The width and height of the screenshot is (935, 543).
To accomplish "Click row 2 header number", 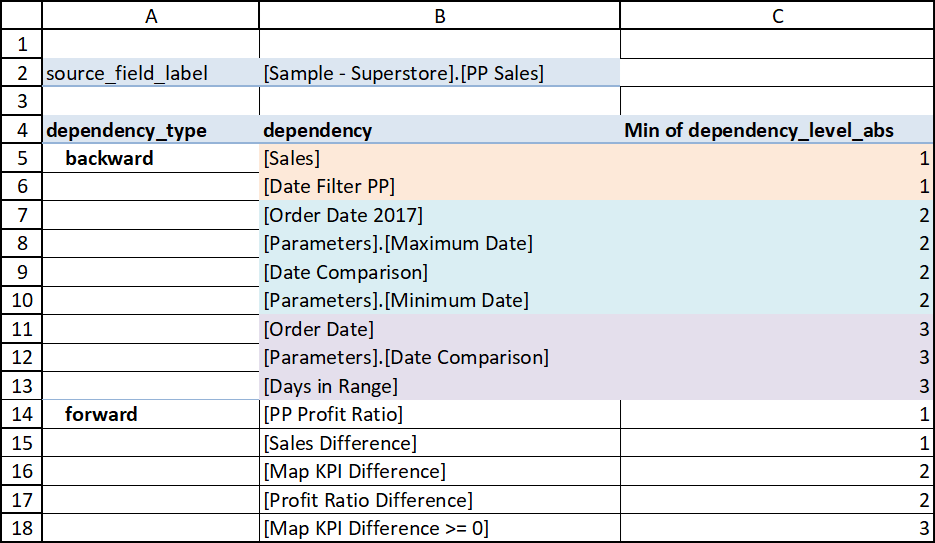I will coord(21,73).
